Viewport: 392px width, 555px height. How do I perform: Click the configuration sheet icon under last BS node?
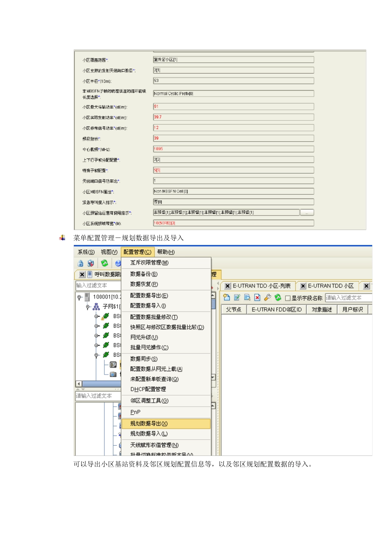coord(113,365)
